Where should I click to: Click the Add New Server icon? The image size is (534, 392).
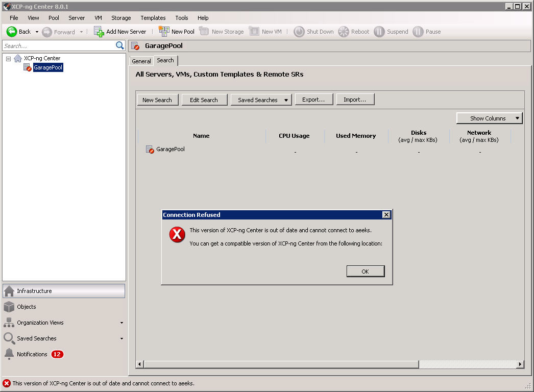tap(99, 32)
